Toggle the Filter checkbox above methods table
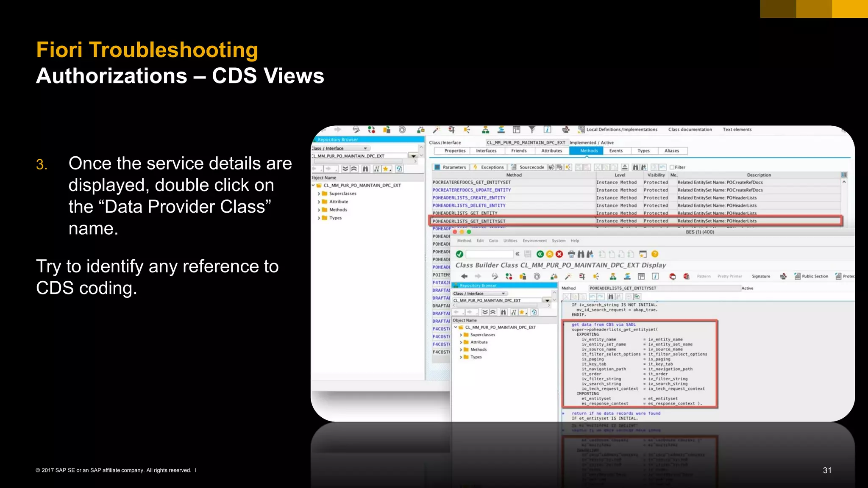Screen dimensions: 868x488 click(672, 167)
